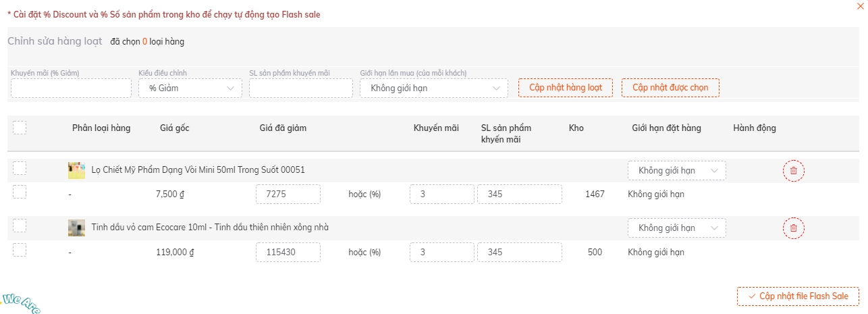Open the Tinh dầu vỏ cam thumbnail

(x=76, y=228)
